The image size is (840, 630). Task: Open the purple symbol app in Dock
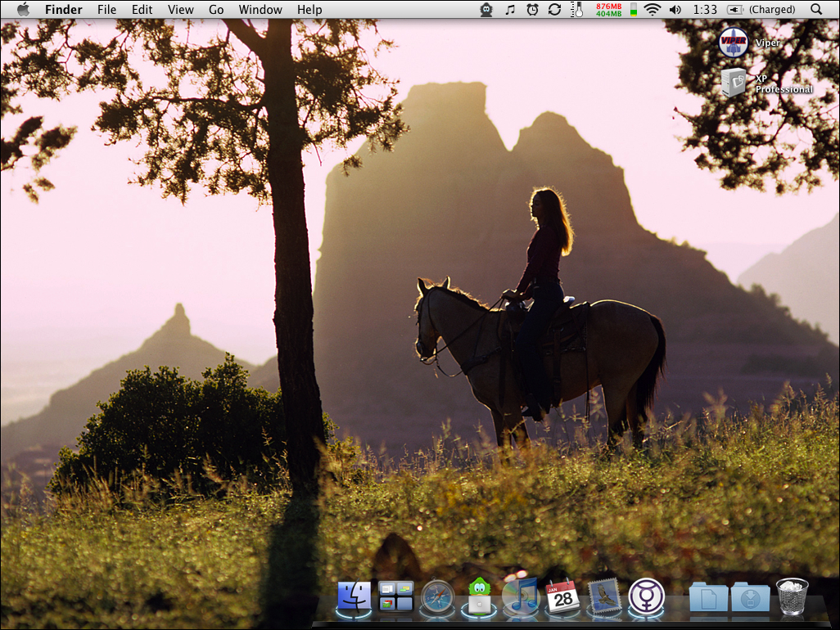coord(647,596)
